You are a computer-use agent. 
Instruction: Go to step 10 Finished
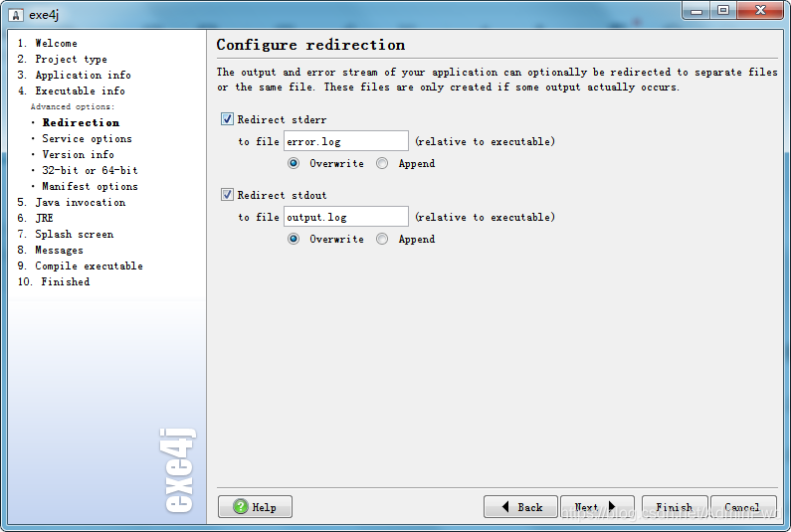point(54,281)
